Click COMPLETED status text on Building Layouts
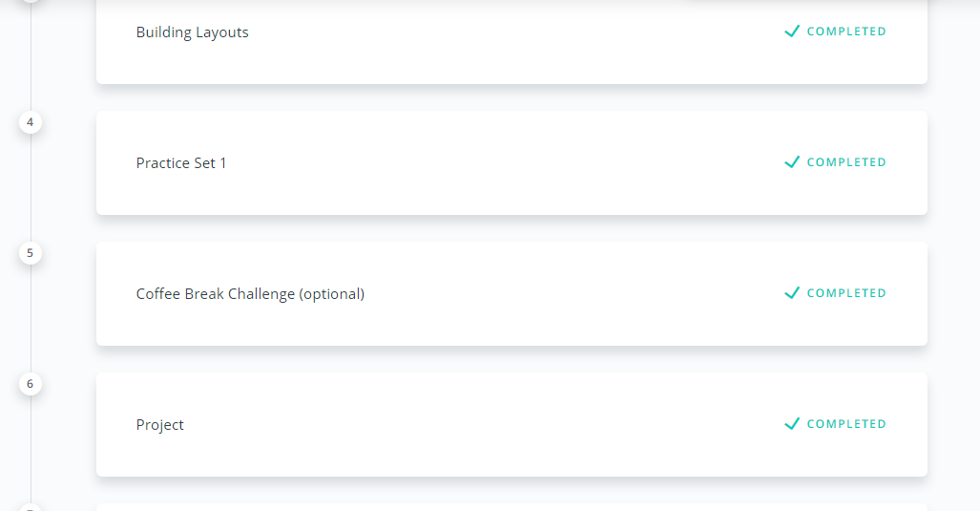 [846, 32]
